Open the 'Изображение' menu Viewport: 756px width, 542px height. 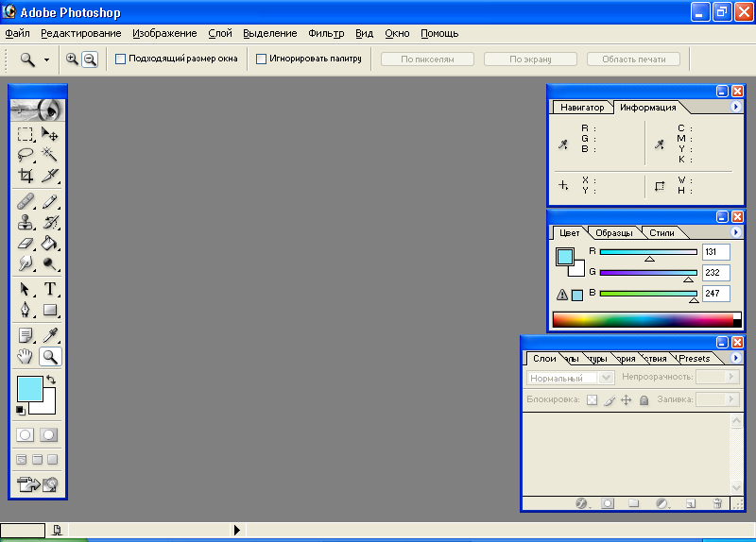coord(164,33)
